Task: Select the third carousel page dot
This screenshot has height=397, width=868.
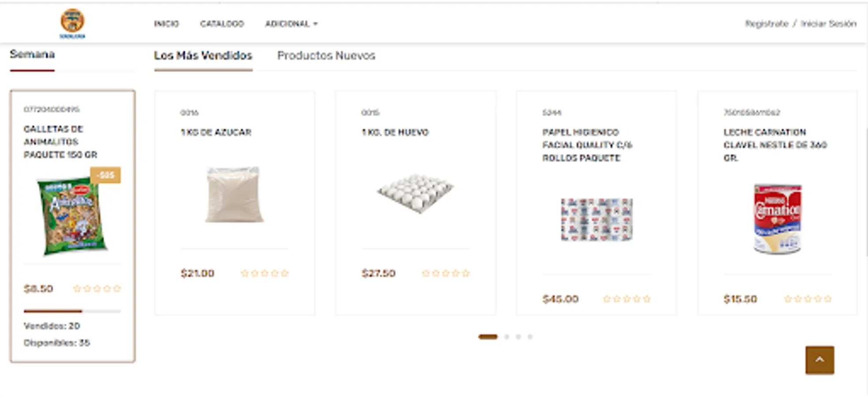Action: tap(518, 337)
